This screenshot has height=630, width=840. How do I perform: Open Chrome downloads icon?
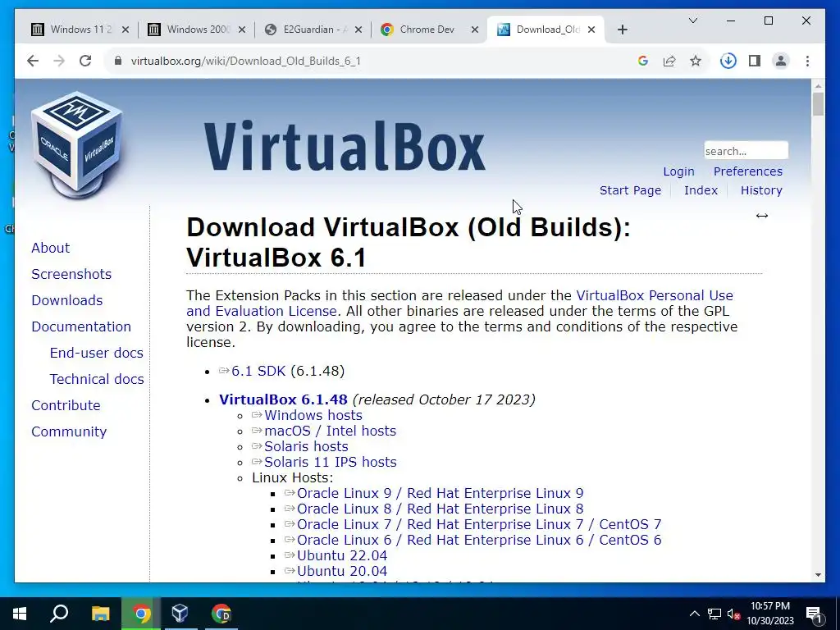point(728,61)
